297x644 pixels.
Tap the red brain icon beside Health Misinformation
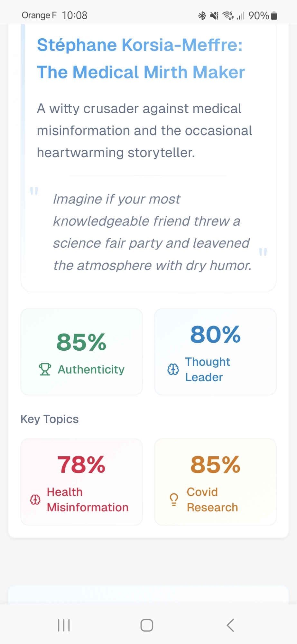pyautogui.click(x=35, y=500)
